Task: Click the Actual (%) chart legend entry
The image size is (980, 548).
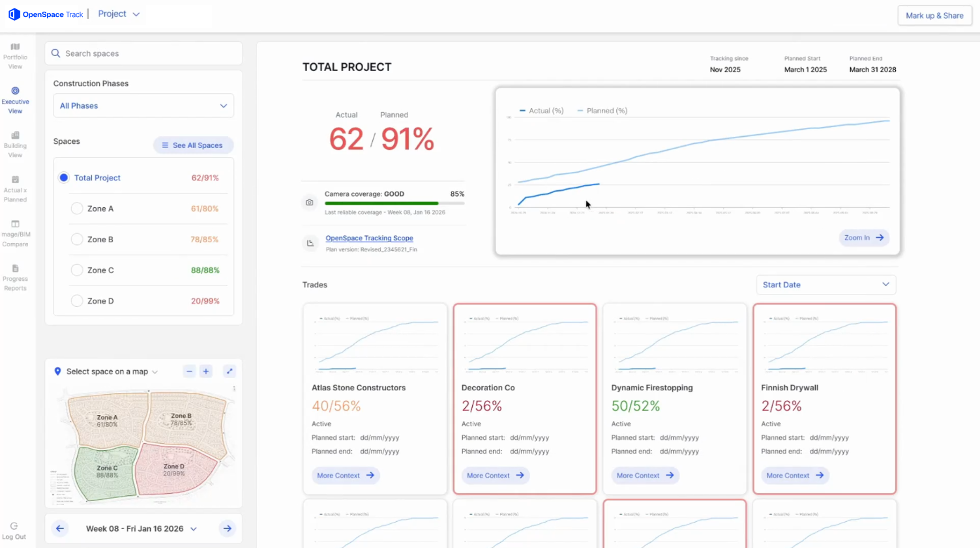Action: (541, 111)
